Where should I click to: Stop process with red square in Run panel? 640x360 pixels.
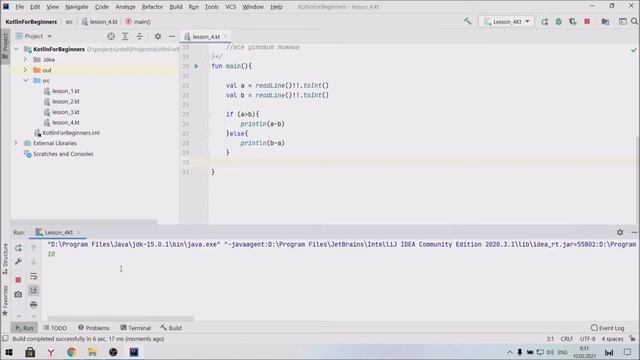pyautogui.click(x=18, y=280)
